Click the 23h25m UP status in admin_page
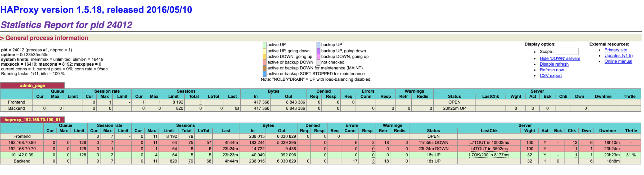644x175 pixels. tap(454, 108)
